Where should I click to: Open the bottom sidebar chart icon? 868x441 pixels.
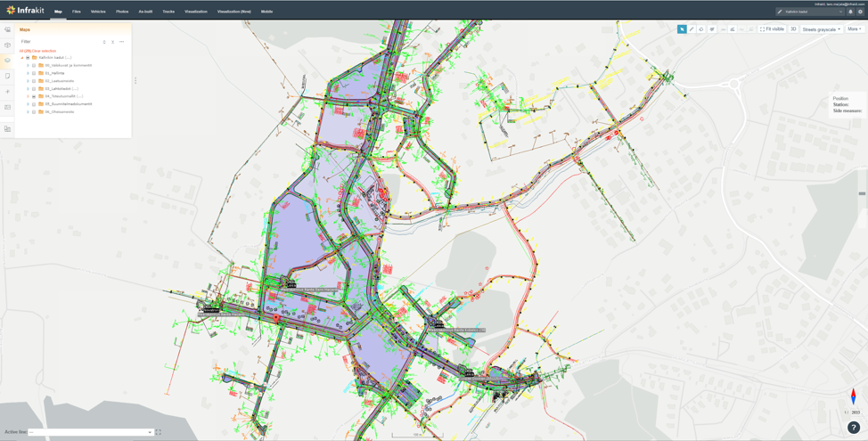(8, 129)
